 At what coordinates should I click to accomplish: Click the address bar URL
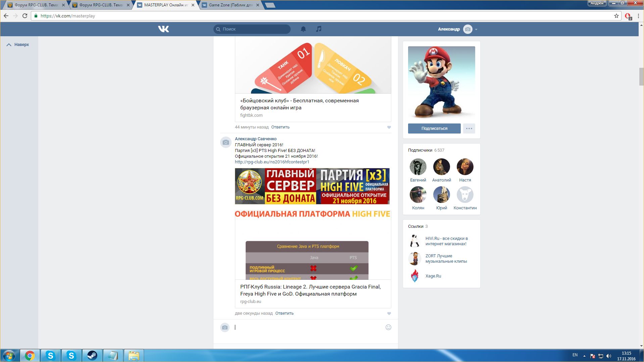68,16
